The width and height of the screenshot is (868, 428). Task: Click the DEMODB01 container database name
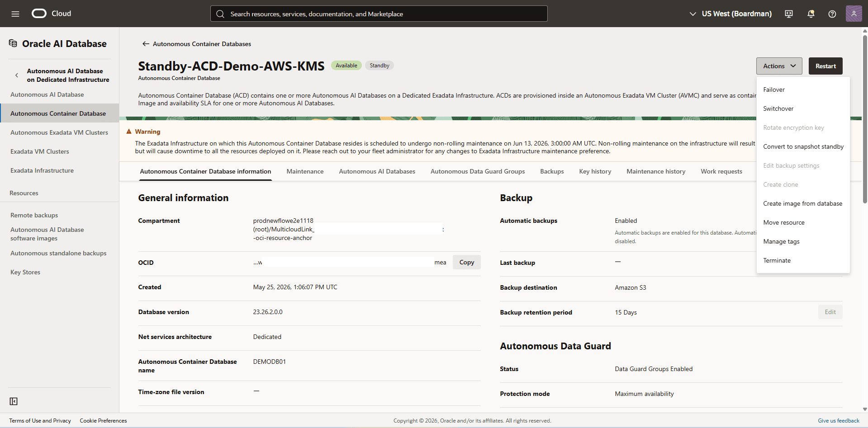tap(270, 362)
